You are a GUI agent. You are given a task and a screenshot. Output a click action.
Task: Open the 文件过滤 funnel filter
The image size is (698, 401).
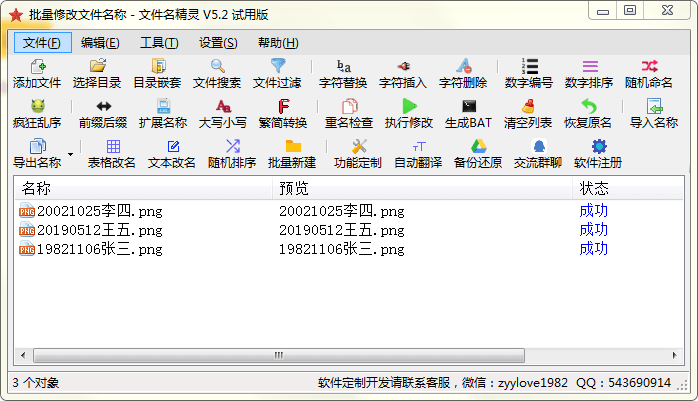pos(278,66)
